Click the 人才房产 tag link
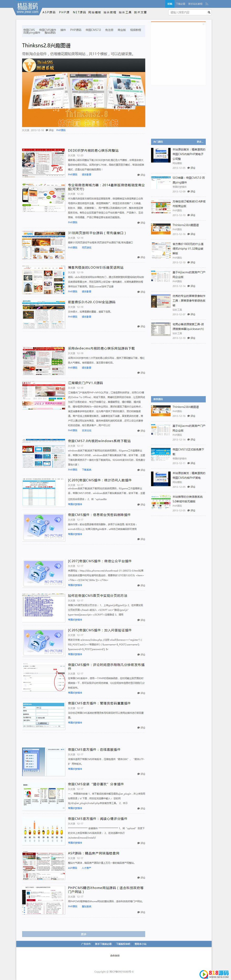231x980 pixels. (x=86, y=868)
